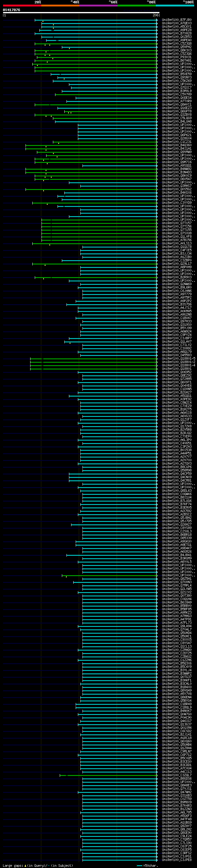Open hit UniRef100_C3ZQL7
197x868 pixels.
click(177, 775)
